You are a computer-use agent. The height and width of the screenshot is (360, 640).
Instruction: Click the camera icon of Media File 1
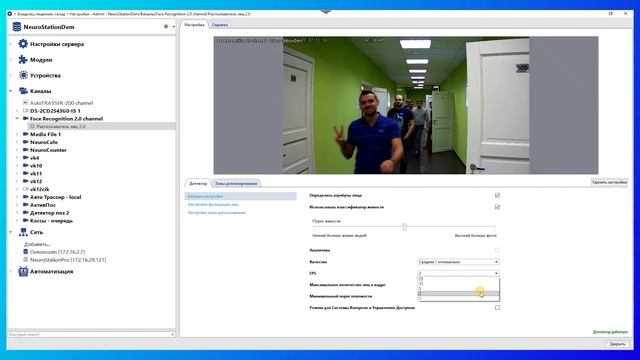tap(26, 134)
